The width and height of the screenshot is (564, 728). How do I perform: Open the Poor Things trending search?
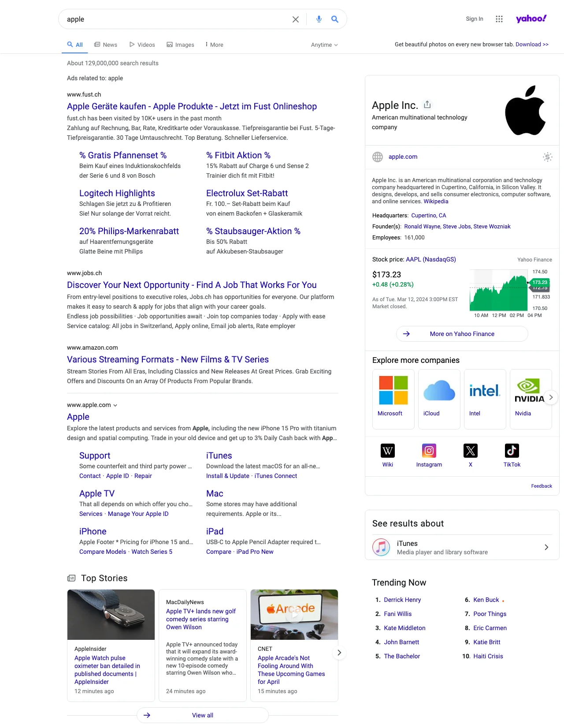coord(490,614)
